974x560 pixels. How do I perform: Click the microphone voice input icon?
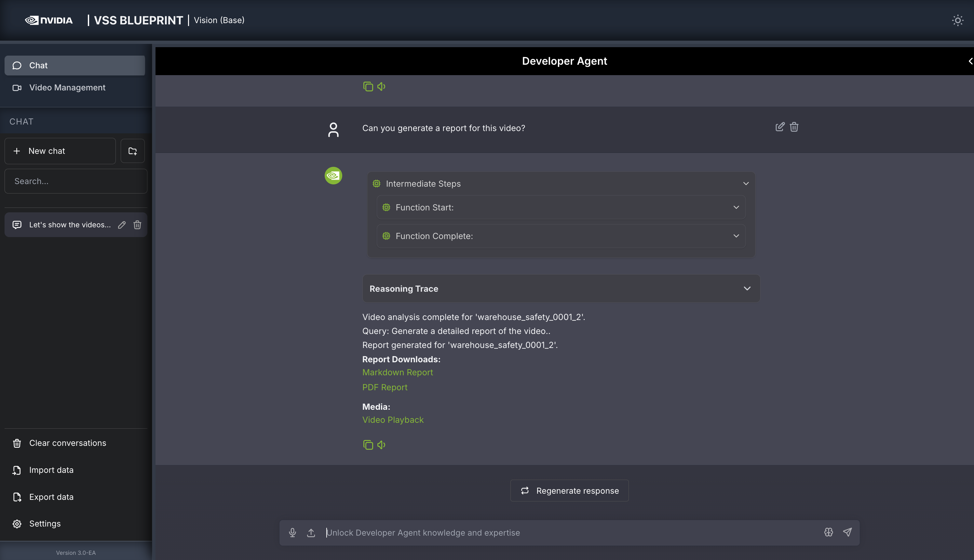click(292, 532)
